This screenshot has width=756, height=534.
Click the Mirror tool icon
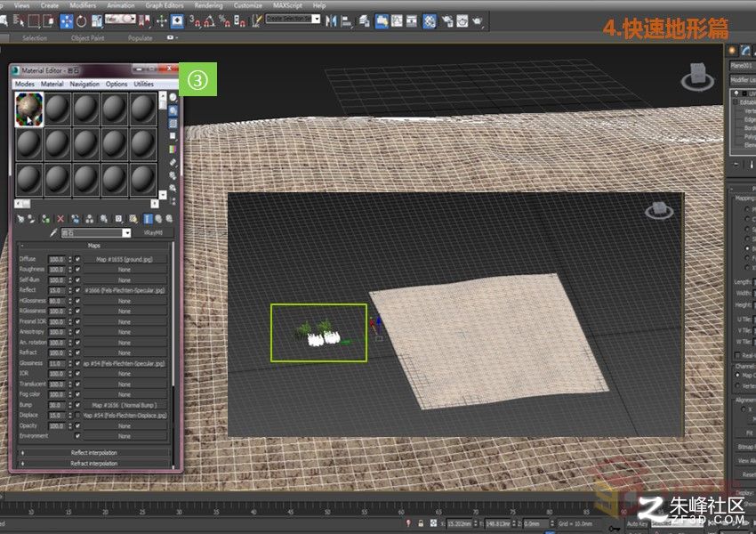click(x=331, y=20)
